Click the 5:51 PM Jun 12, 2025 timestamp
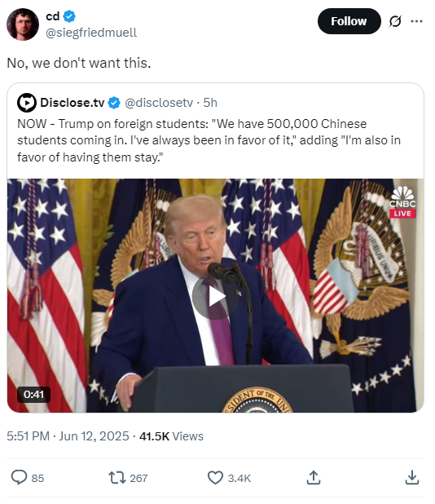 point(68,436)
